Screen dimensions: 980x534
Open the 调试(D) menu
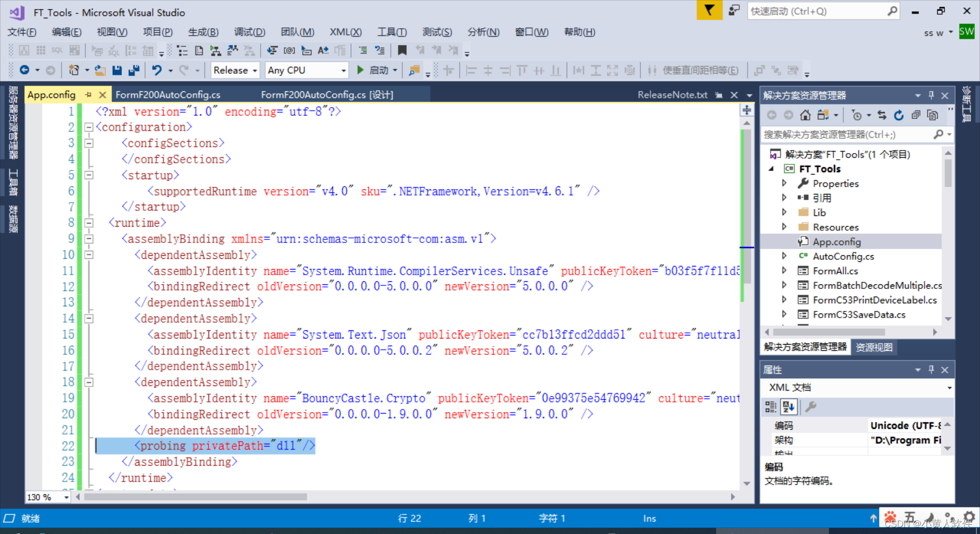pos(250,32)
